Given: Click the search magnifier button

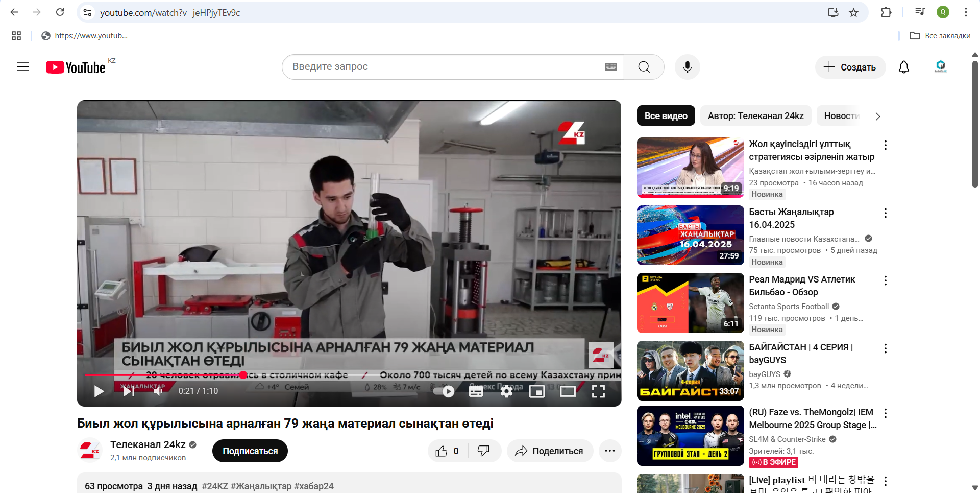Looking at the screenshot, I should [x=644, y=67].
